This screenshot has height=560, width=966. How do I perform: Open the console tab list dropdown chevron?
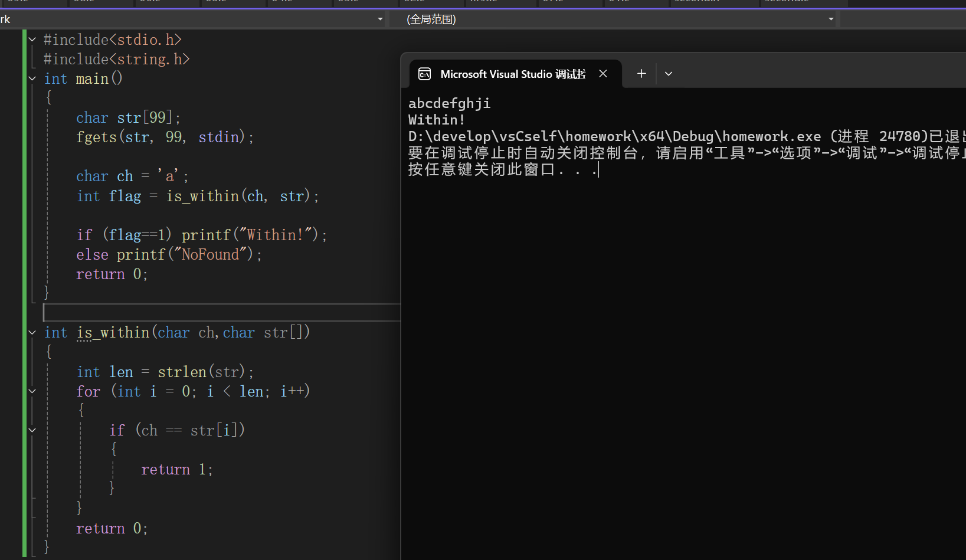(x=669, y=74)
